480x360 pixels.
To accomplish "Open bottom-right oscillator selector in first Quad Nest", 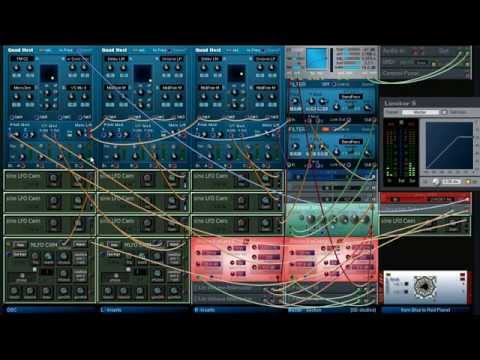I will click(77, 88).
